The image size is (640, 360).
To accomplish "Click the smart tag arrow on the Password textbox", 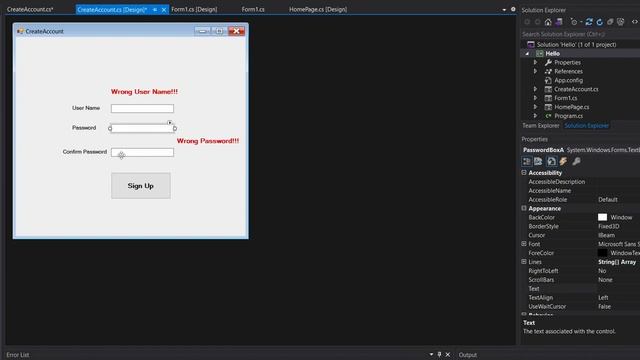I will tap(169, 122).
